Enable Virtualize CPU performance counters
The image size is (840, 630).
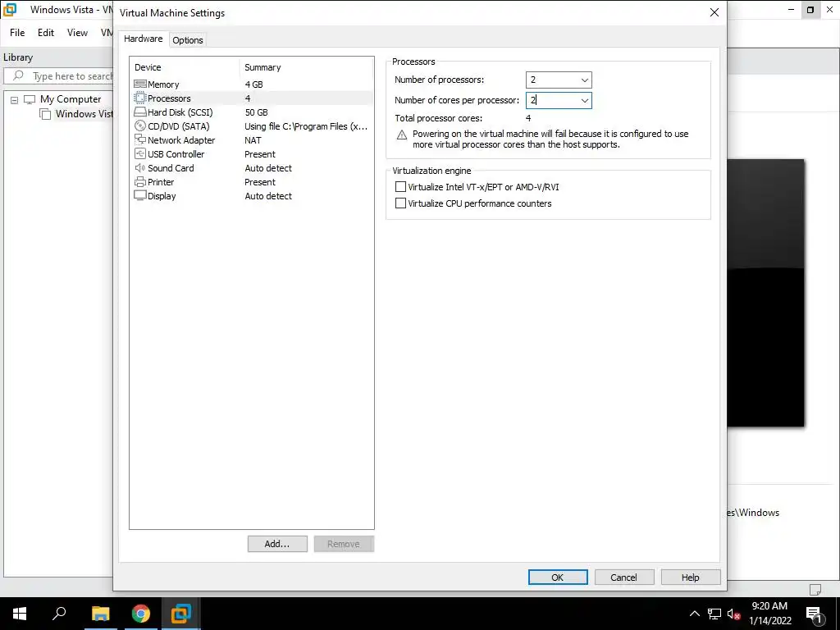tap(400, 203)
